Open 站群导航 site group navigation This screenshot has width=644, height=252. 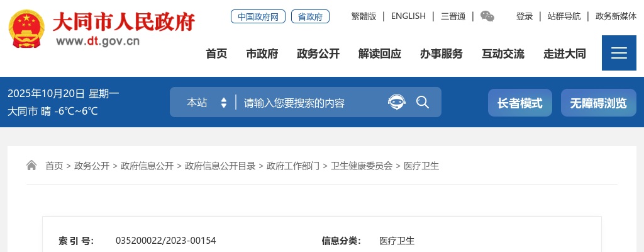(x=564, y=16)
